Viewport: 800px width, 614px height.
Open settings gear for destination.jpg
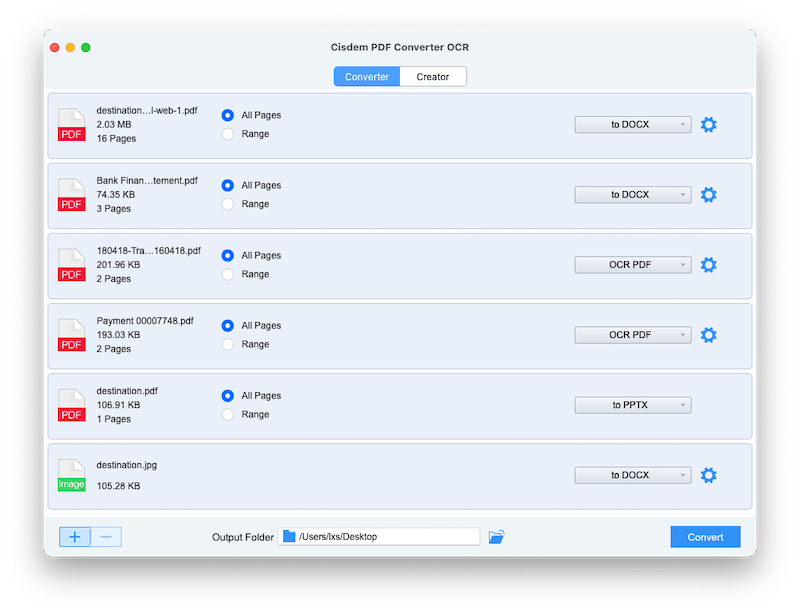pos(708,475)
